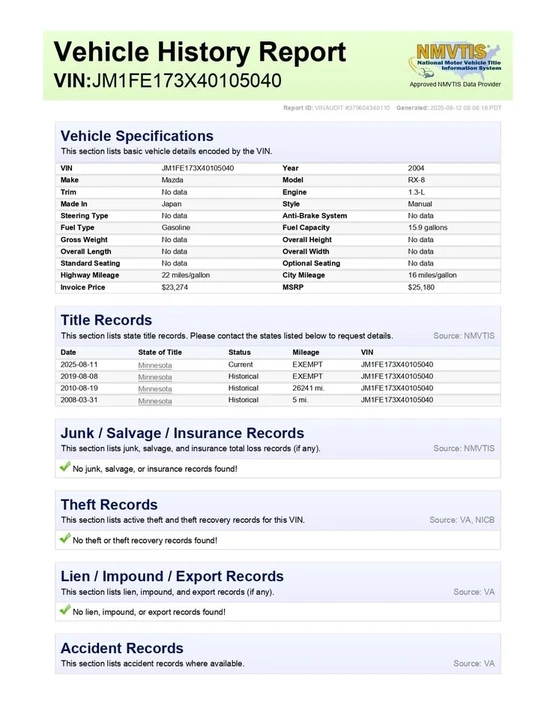This screenshot has width=556, height=720.
Task: Click the Title Records section heading
Action: tap(106, 320)
